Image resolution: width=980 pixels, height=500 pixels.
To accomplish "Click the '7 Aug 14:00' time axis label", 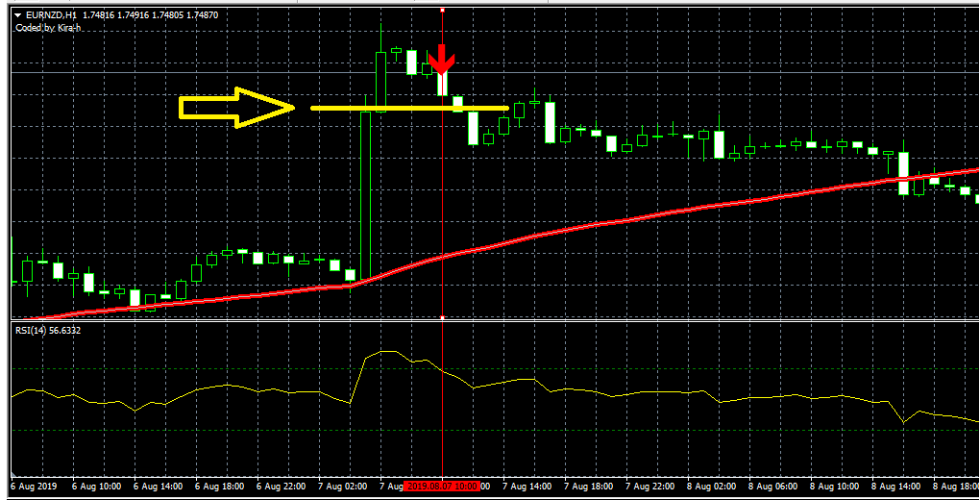I will coord(527,487).
